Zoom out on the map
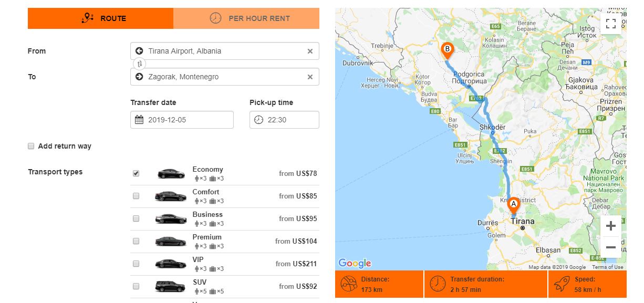 tap(610, 247)
